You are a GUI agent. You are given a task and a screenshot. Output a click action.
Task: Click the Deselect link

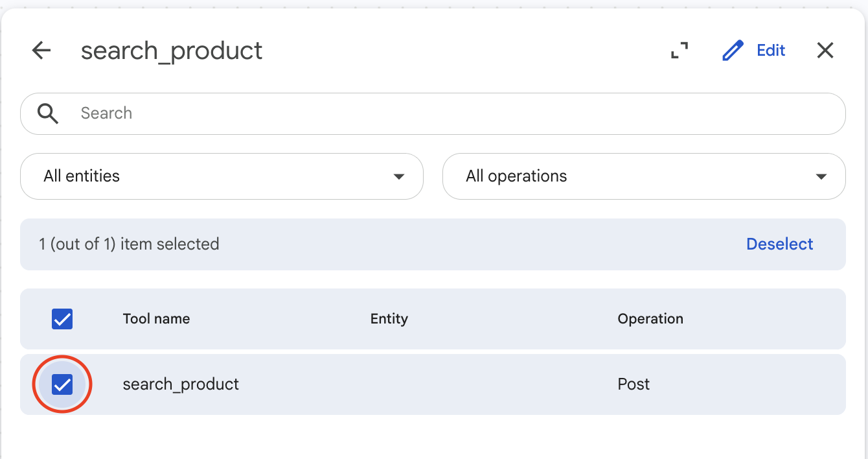tap(779, 244)
